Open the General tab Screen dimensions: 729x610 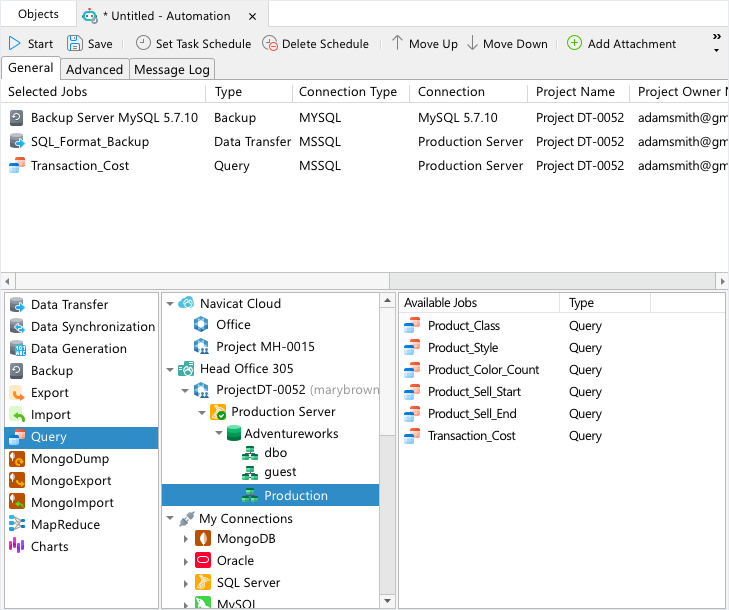(x=31, y=68)
